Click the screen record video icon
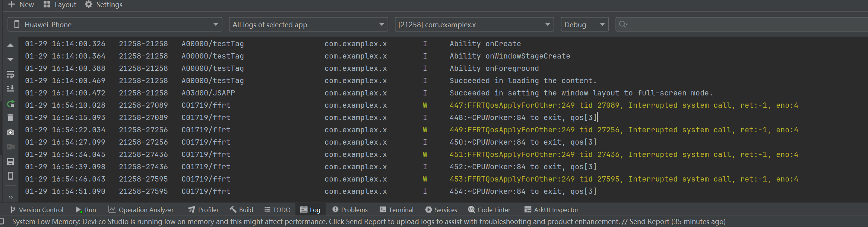The width and height of the screenshot is (868, 227). tap(10, 147)
